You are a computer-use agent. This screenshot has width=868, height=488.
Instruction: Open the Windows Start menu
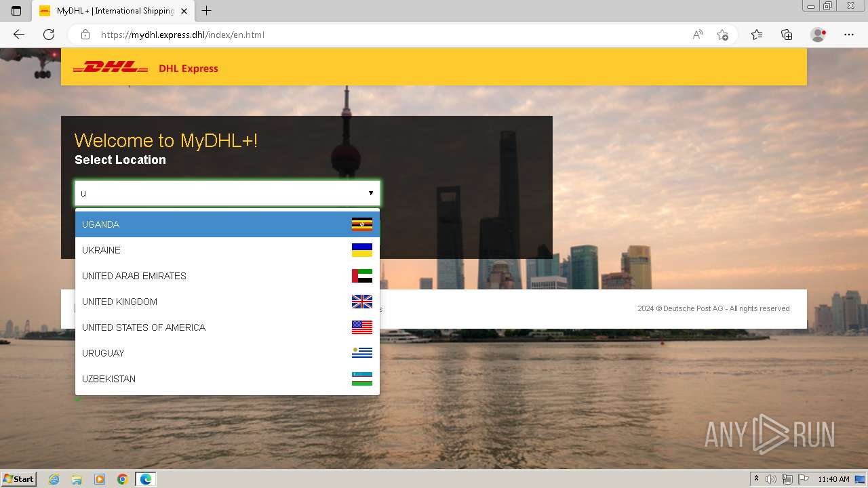(x=19, y=479)
